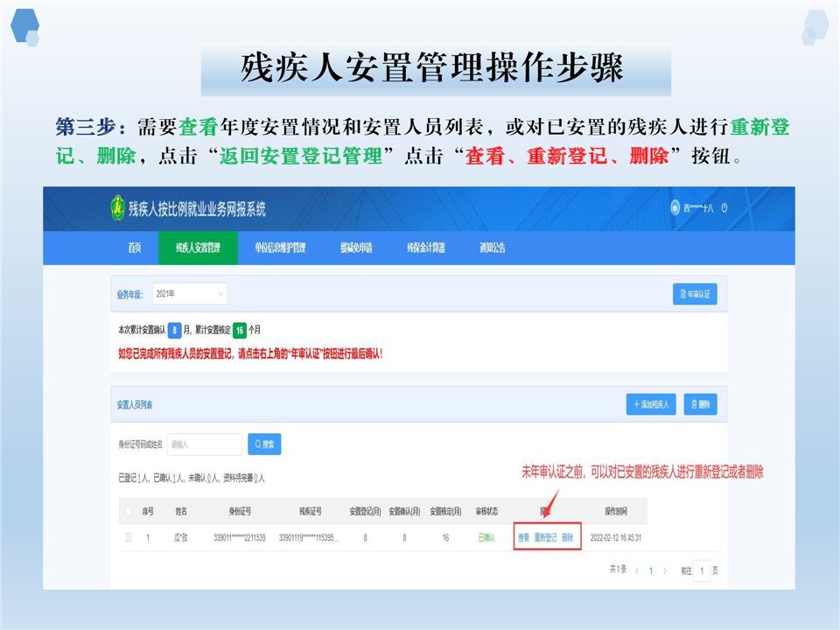Check the checkbox for row 1
This screenshot has width=840, height=630.
(x=129, y=537)
